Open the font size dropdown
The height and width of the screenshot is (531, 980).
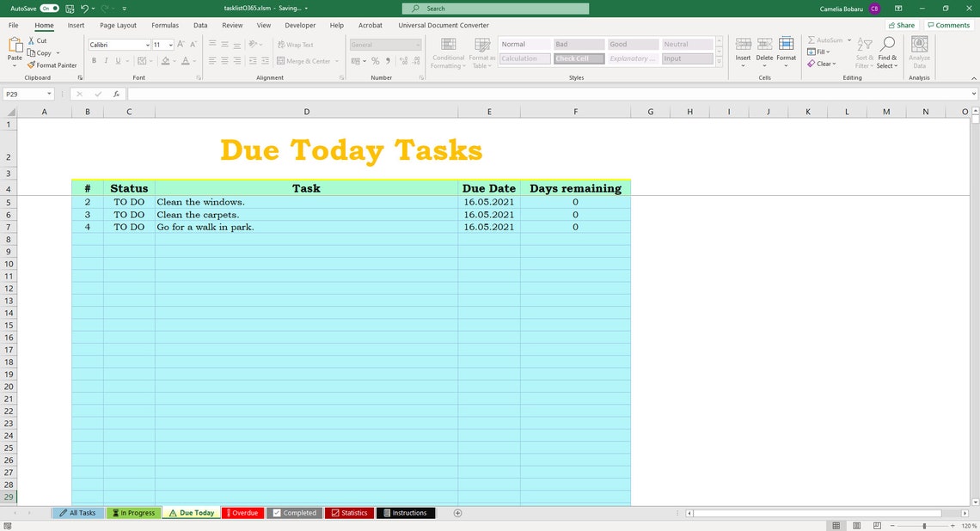point(172,45)
